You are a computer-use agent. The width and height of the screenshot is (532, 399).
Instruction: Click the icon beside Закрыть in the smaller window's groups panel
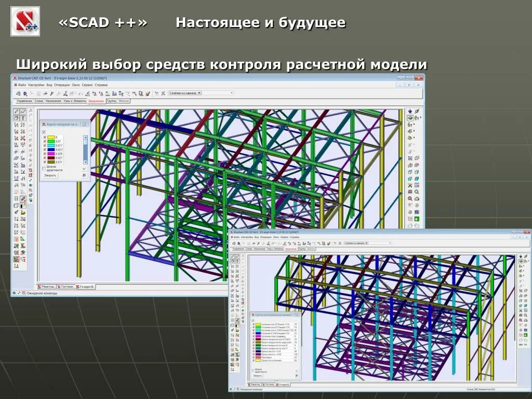pos(296,376)
